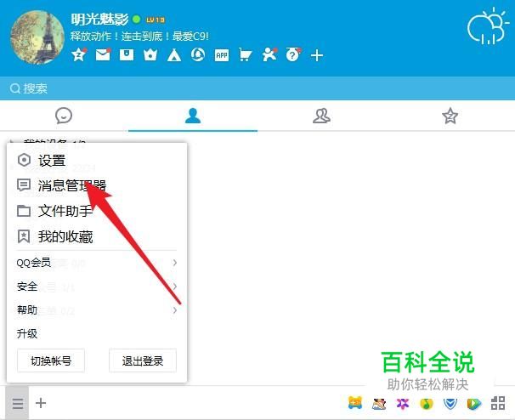Open the tent-shaped game icon
This screenshot has height=420, width=515.
[174, 55]
